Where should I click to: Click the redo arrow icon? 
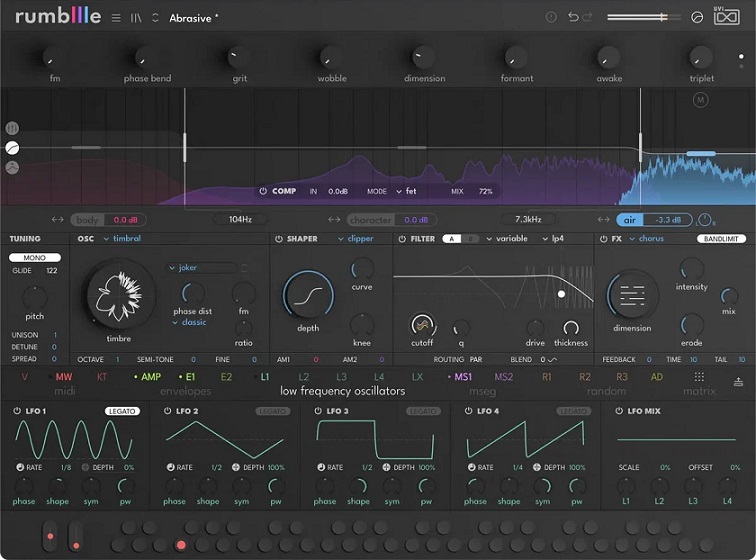click(587, 17)
